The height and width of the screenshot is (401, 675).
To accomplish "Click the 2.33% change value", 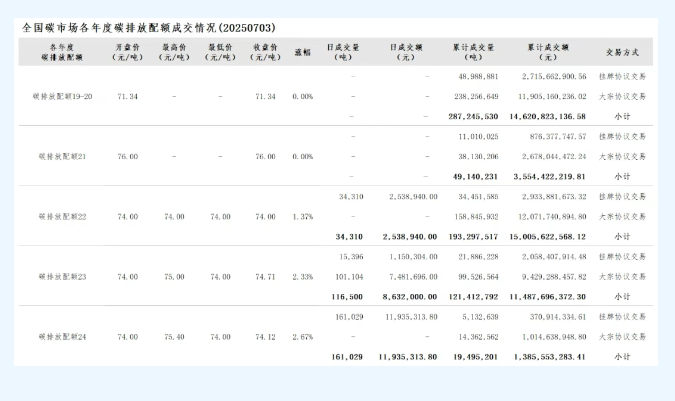I will tap(303, 277).
